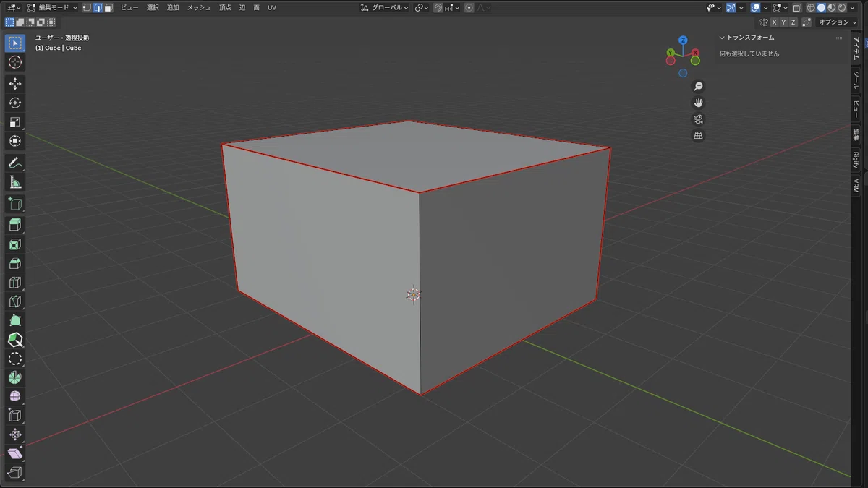The height and width of the screenshot is (488, 868).
Task: Open the 選択 menu
Action: tap(153, 7)
